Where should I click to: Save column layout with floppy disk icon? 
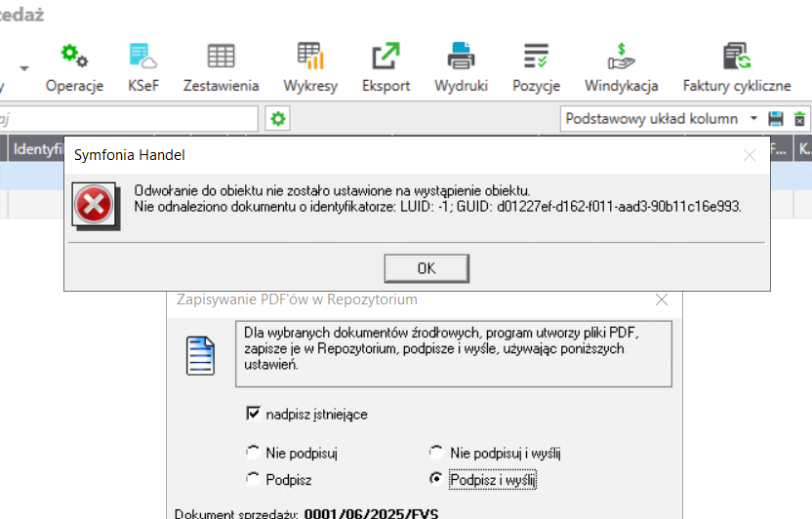point(776,119)
